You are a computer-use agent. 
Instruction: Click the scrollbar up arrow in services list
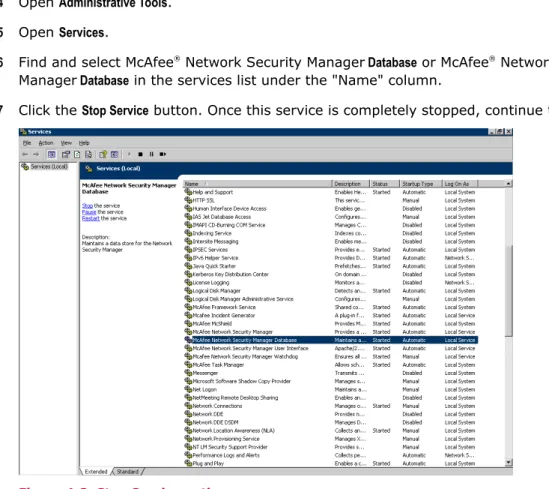[x=508, y=184]
